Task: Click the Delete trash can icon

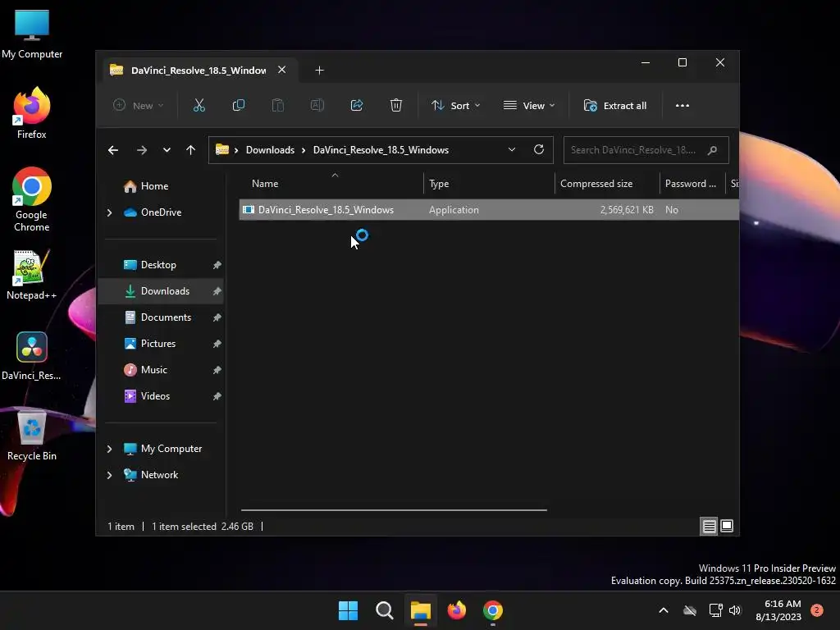Action: (396, 106)
